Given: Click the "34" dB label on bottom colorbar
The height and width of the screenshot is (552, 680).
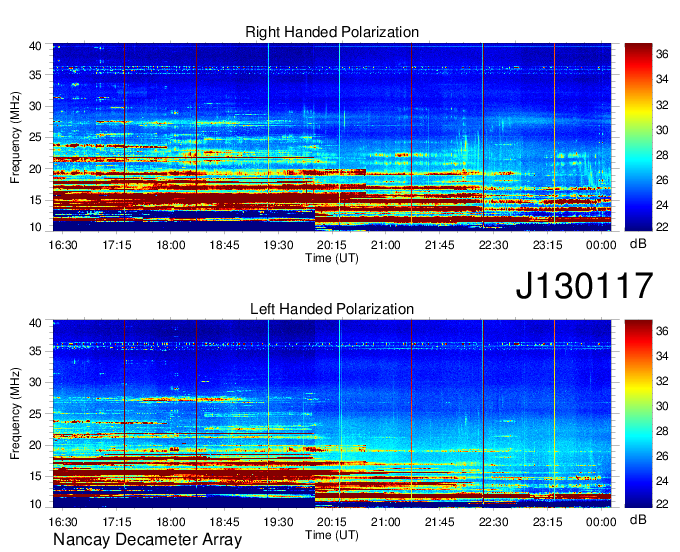Looking at the screenshot, I should tap(662, 356).
